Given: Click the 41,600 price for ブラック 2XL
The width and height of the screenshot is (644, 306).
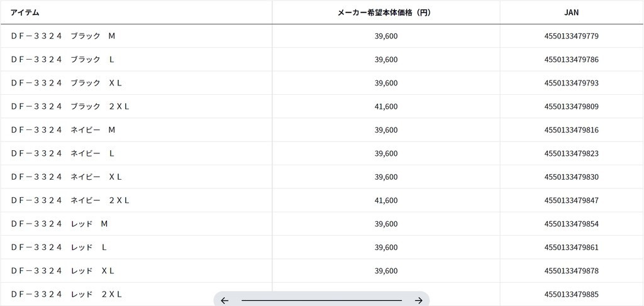Looking at the screenshot, I should click(x=386, y=106).
